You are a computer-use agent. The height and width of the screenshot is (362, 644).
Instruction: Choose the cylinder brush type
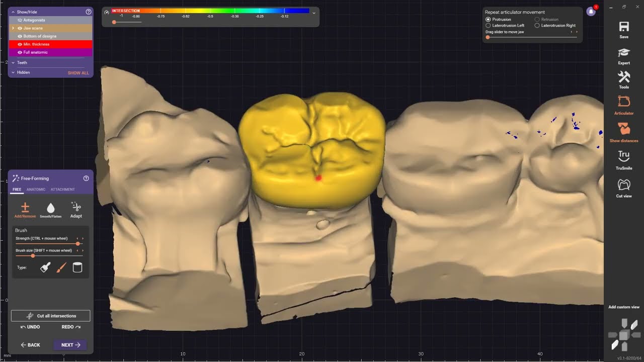(x=77, y=267)
